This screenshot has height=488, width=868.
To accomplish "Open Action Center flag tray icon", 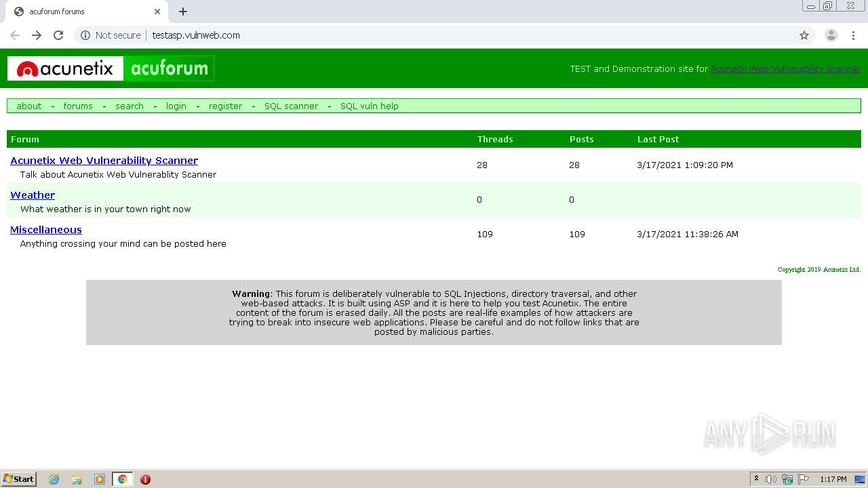I will (804, 479).
